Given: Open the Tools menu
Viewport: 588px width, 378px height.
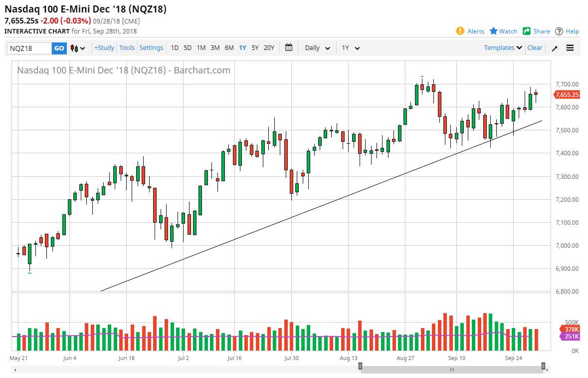Looking at the screenshot, I should tap(127, 47).
